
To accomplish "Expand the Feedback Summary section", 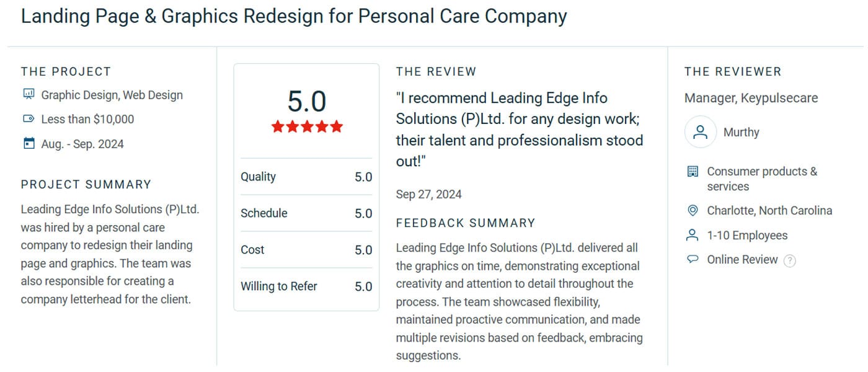I will [466, 223].
